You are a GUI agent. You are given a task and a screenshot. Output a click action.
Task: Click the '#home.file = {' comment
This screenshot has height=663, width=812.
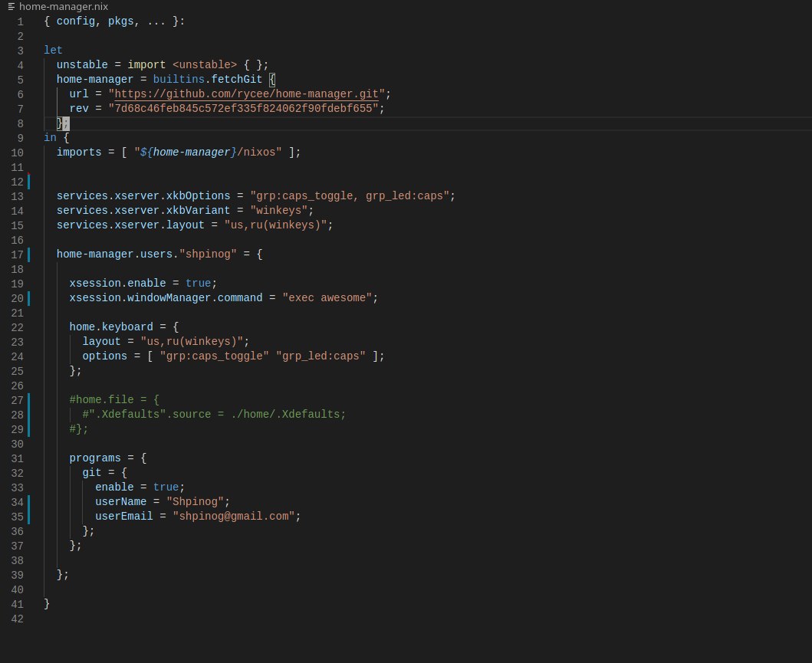pyautogui.click(x=114, y=399)
